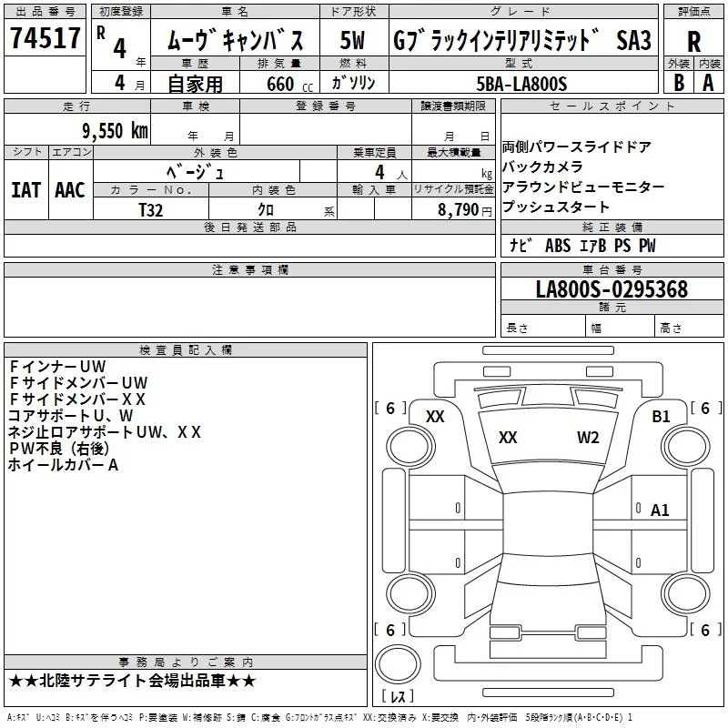Screen dimensions: 728x728
Task: Click the 高さ dimension field
Action: click(689, 327)
